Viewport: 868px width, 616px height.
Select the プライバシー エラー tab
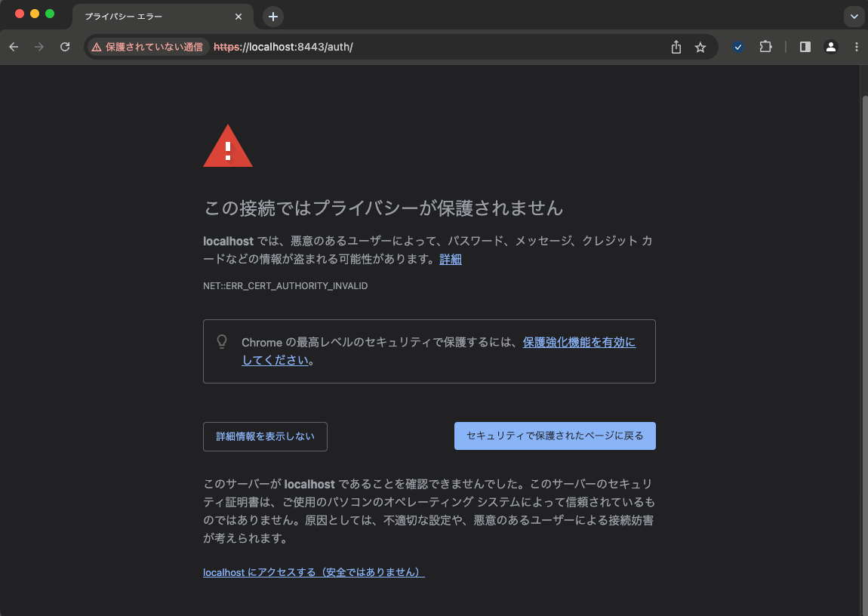tap(163, 17)
